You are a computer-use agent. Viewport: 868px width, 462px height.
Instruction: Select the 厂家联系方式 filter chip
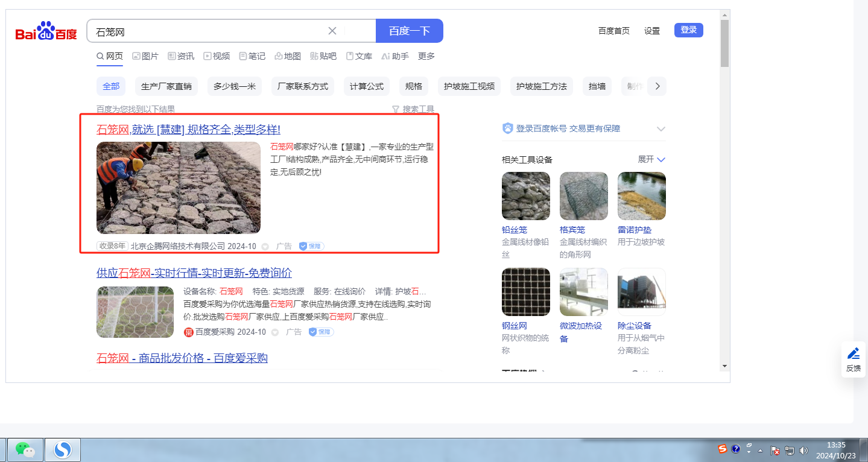point(303,86)
